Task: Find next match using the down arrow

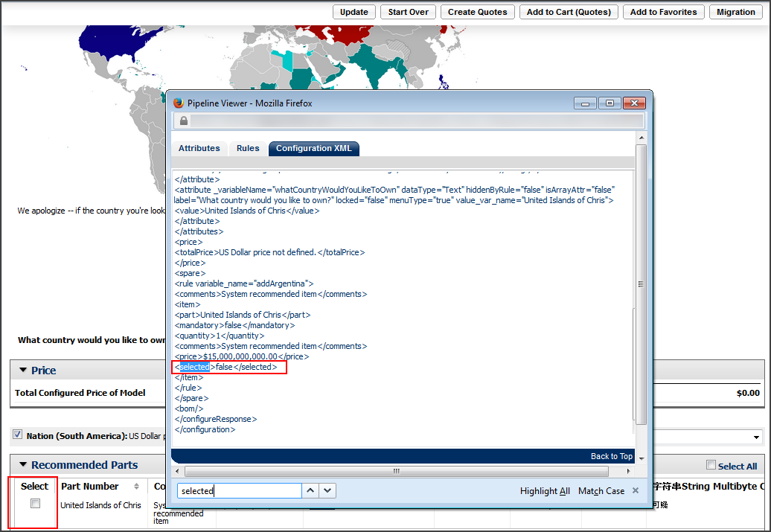Action: [x=327, y=490]
